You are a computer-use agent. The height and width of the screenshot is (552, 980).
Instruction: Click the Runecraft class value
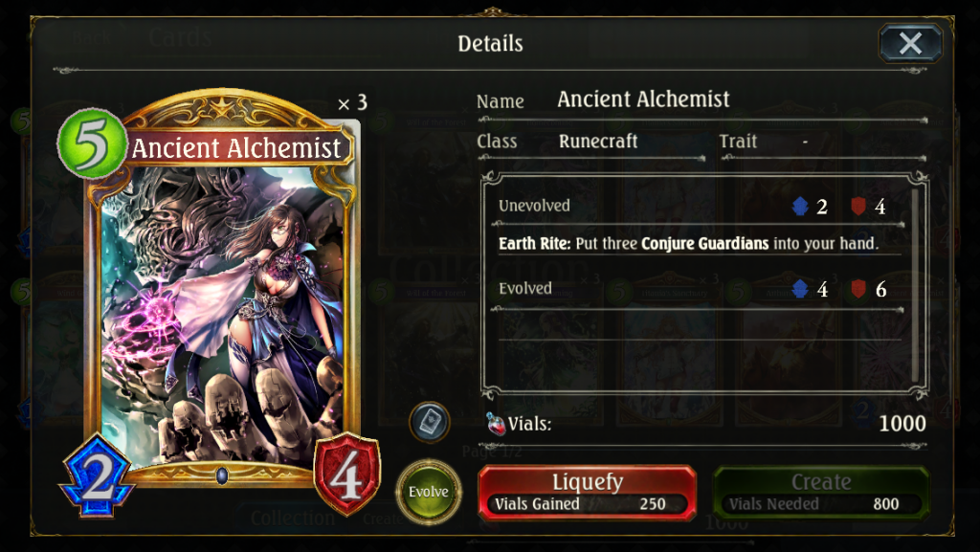598,142
